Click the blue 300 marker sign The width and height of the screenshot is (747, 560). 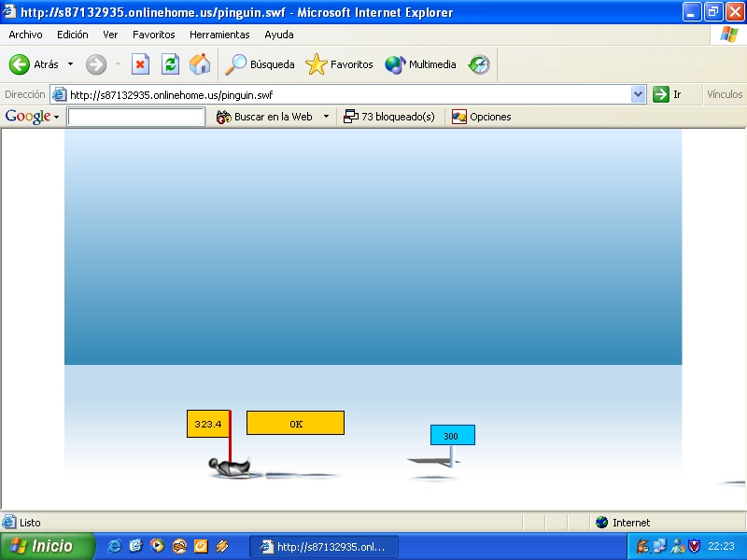pyautogui.click(x=453, y=435)
